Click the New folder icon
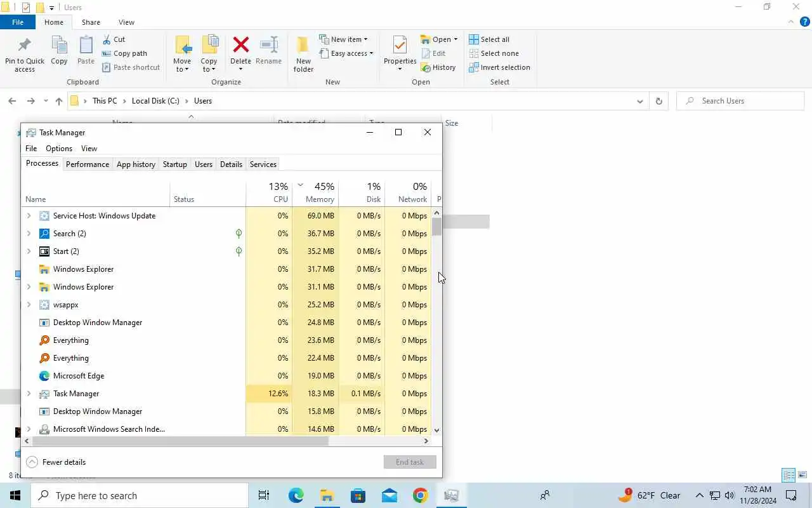 [x=303, y=45]
